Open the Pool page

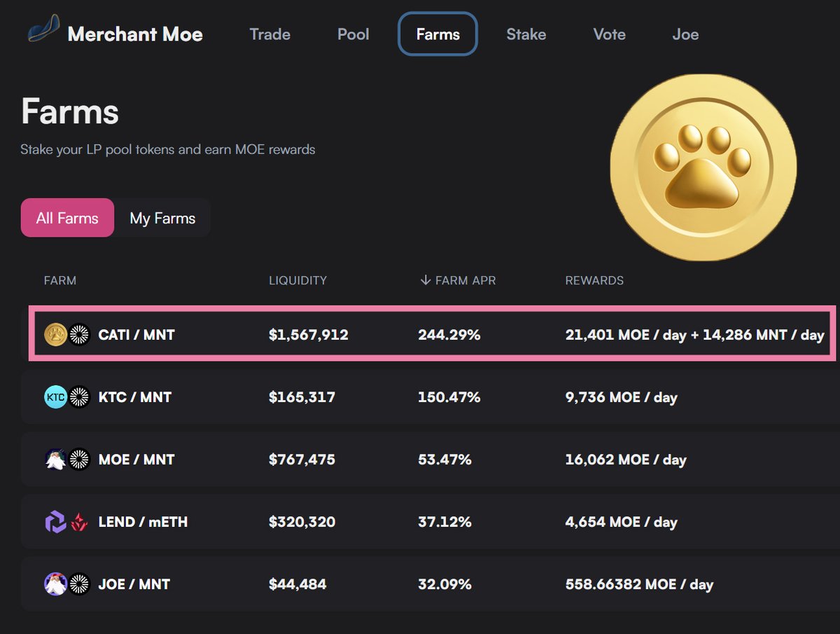click(x=353, y=34)
